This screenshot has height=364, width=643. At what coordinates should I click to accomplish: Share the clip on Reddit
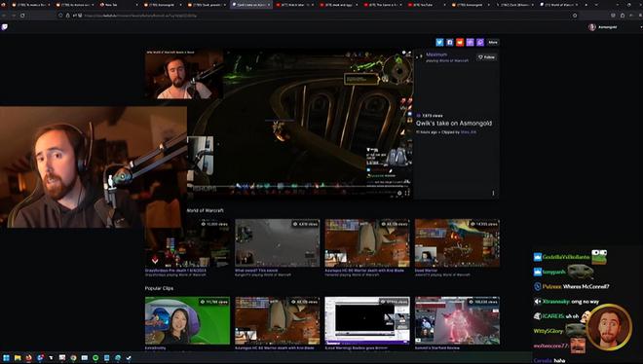pyautogui.click(x=460, y=42)
